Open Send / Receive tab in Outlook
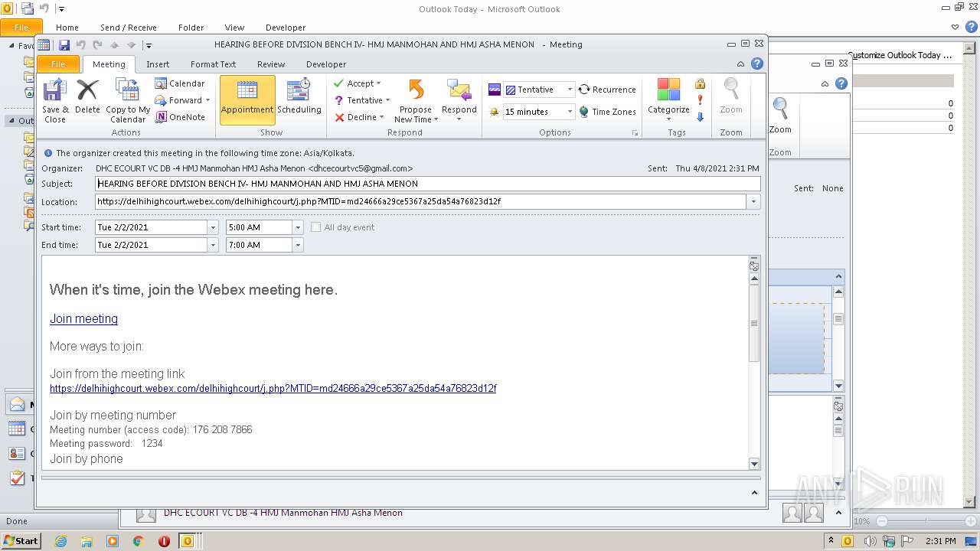Viewport: 980px width, 551px height. (x=128, y=28)
